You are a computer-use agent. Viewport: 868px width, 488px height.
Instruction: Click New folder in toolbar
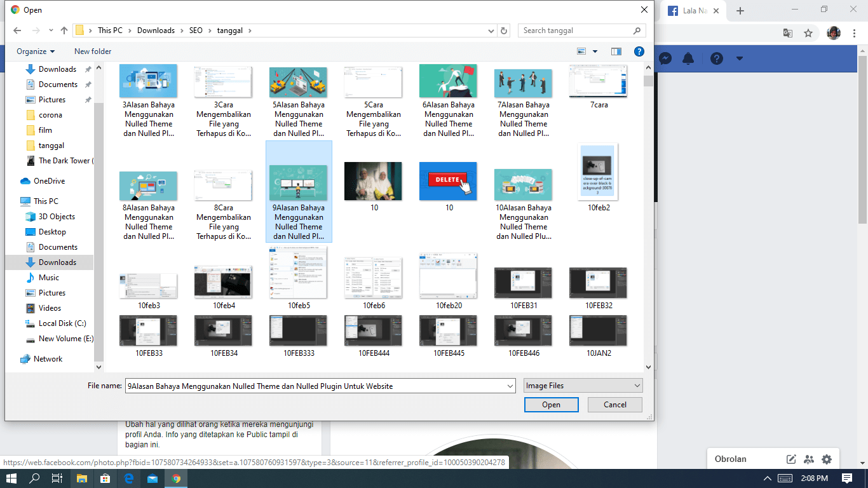pos(93,51)
